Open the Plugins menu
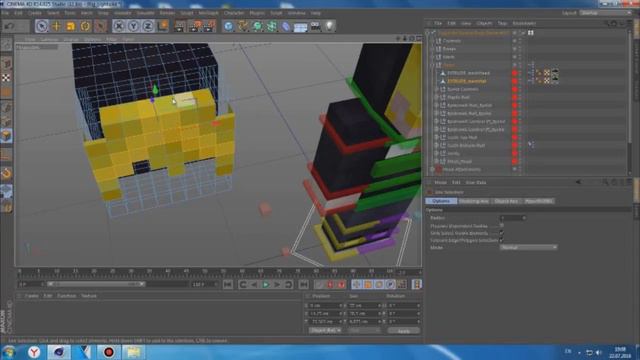Screen dimensions: 640x360 click(x=257, y=13)
